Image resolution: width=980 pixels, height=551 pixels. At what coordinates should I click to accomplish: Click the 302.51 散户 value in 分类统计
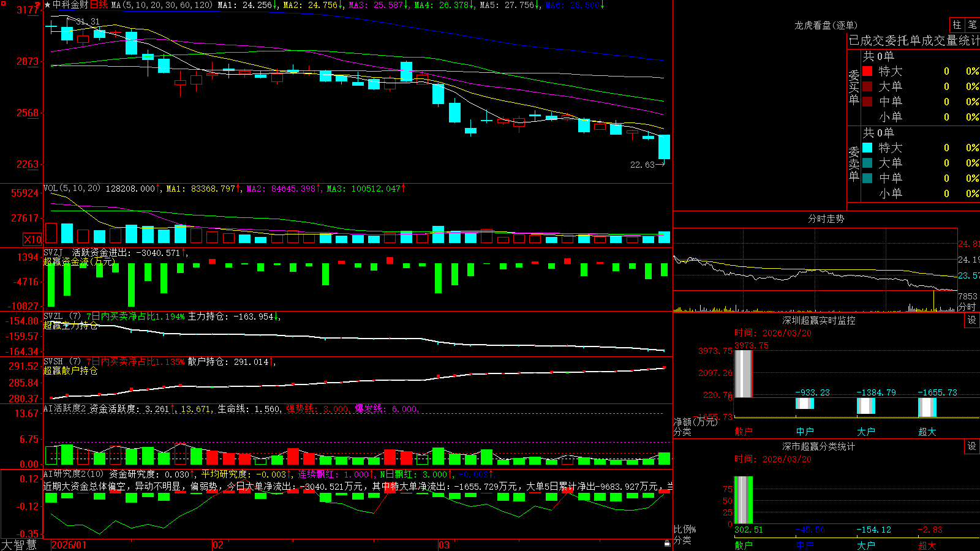pyautogui.click(x=748, y=530)
